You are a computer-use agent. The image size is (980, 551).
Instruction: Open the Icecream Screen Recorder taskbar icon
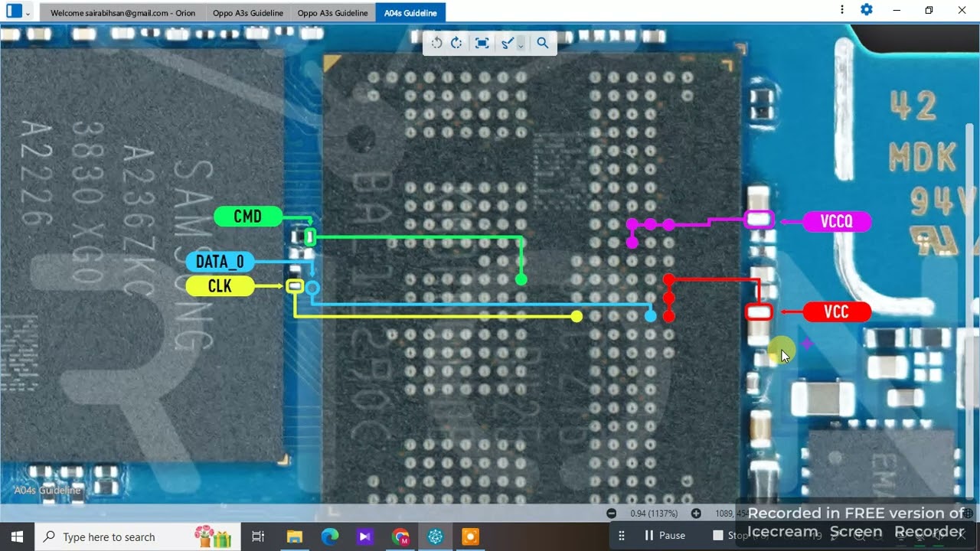[x=471, y=536]
